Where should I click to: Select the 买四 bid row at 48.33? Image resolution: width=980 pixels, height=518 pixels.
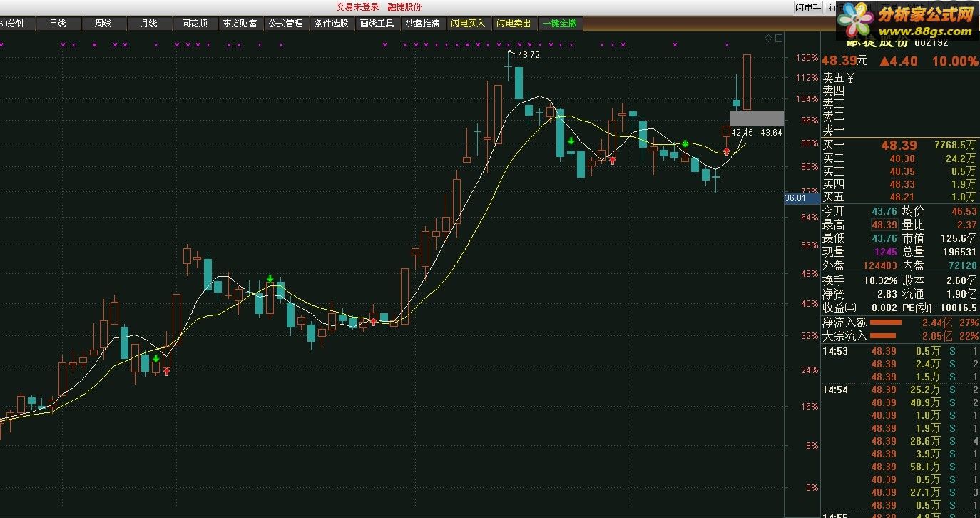[900, 184]
